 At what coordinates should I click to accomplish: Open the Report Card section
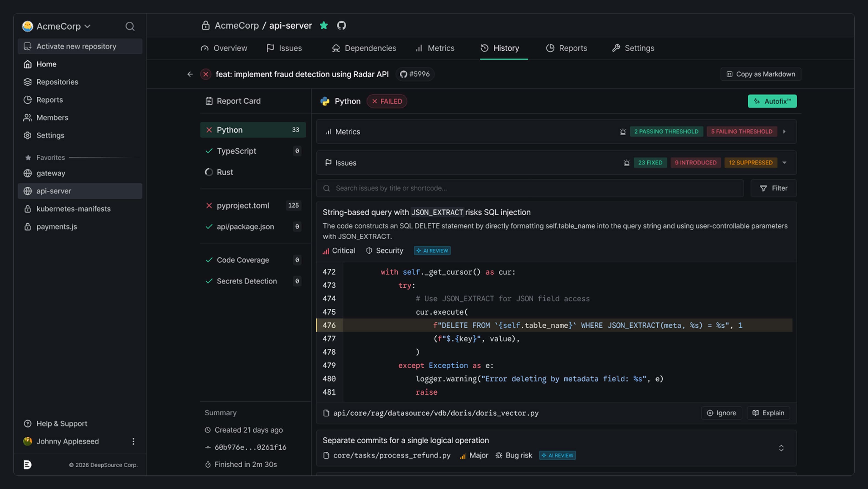pos(233,101)
